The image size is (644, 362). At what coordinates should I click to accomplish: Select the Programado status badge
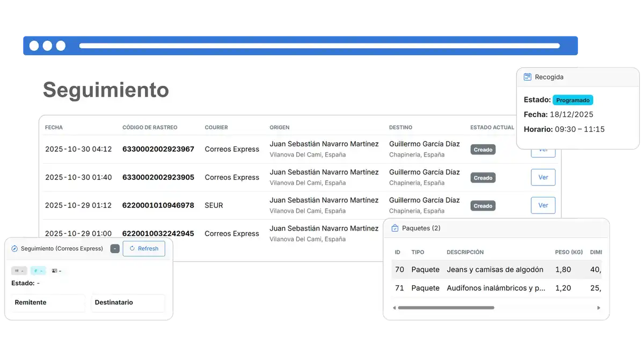pyautogui.click(x=573, y=100)
